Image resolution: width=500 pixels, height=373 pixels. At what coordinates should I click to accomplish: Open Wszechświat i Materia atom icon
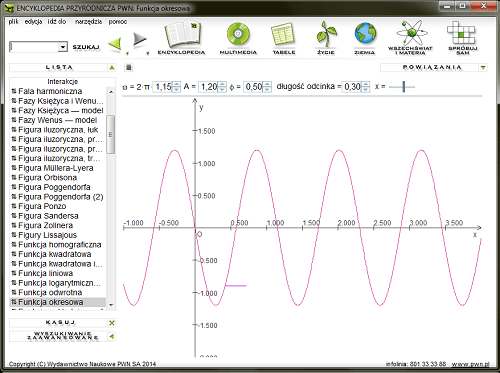[x=410, y=33]
